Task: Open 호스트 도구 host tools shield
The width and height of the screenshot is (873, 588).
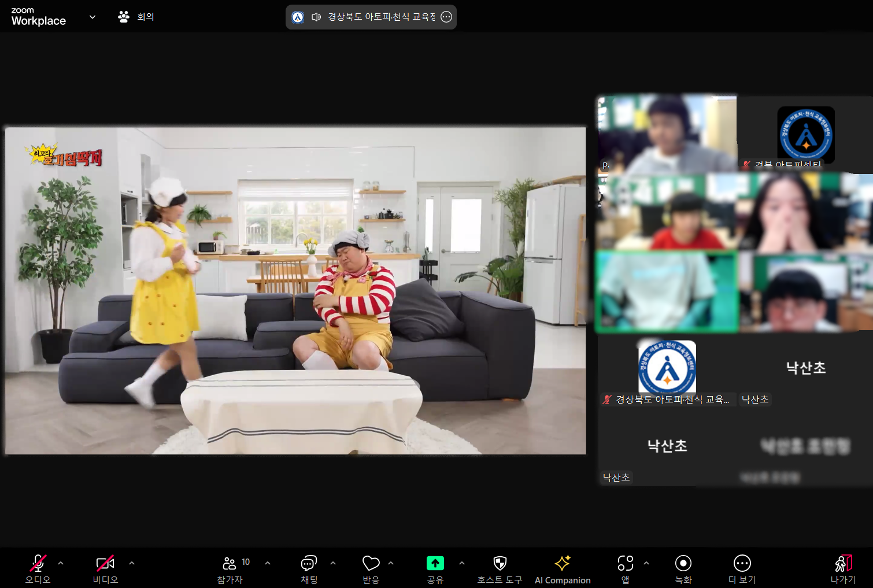Action: click(x=500, y=569)
